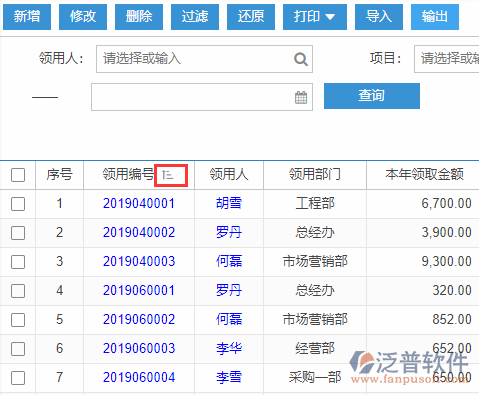Image resolution: width=479 pixels, height=395 pixels.
Task: Click the 删除 button
Action: [139, 17]
